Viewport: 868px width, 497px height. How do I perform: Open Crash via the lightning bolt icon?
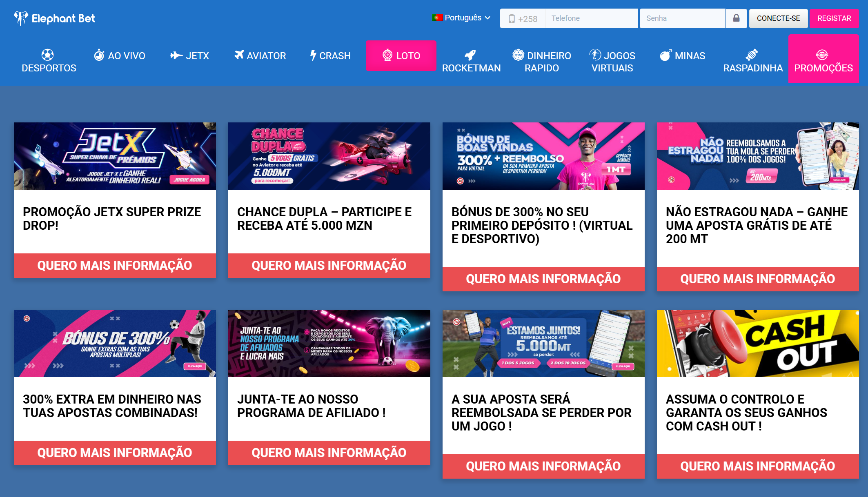point(313,55)
